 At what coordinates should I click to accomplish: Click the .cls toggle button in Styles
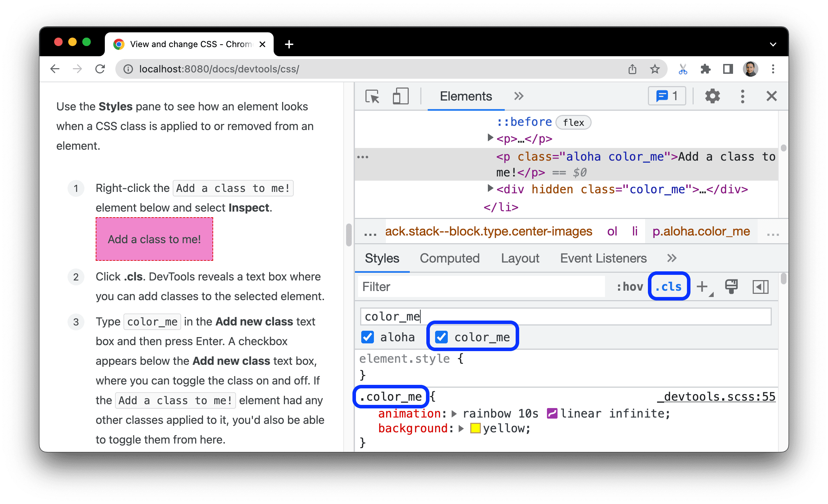(x=668, y=286)
